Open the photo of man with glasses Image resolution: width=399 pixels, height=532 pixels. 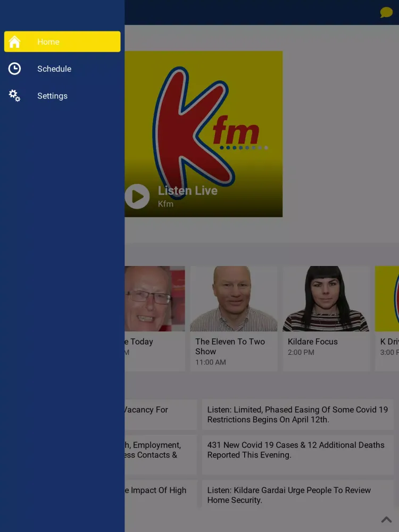tap(155, 298)
